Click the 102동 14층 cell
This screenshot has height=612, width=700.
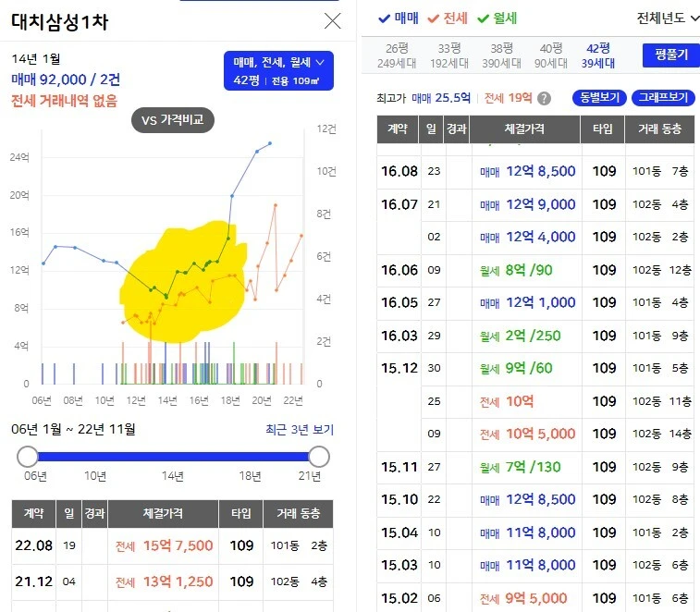coord(661,434)
